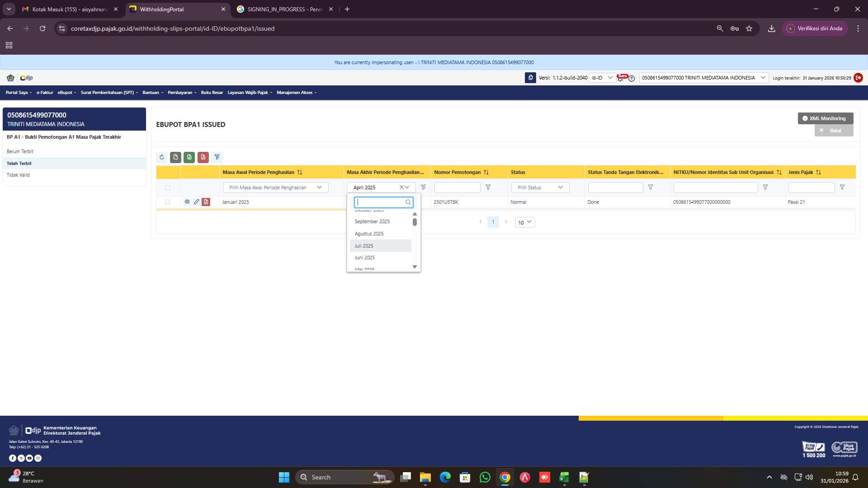Screen dimensions: 868x488
Task: Tick the select-all checkbox in table header
Action: [168, 172]
